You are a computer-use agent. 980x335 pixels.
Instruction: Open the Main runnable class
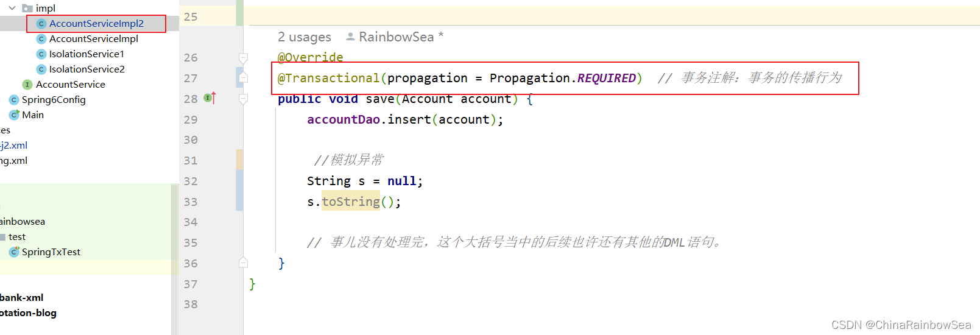tap(33, 115)
